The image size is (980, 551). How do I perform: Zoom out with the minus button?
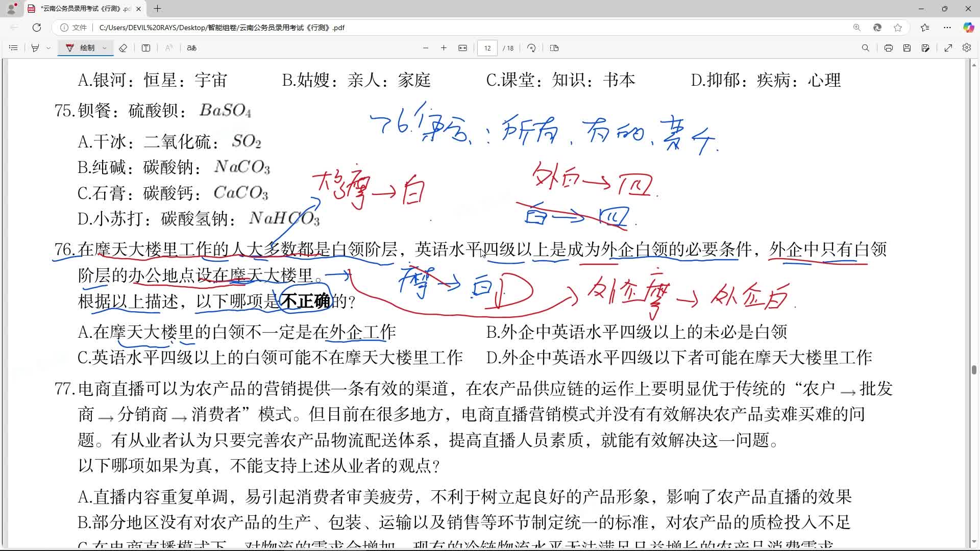(x=426, y=48)
